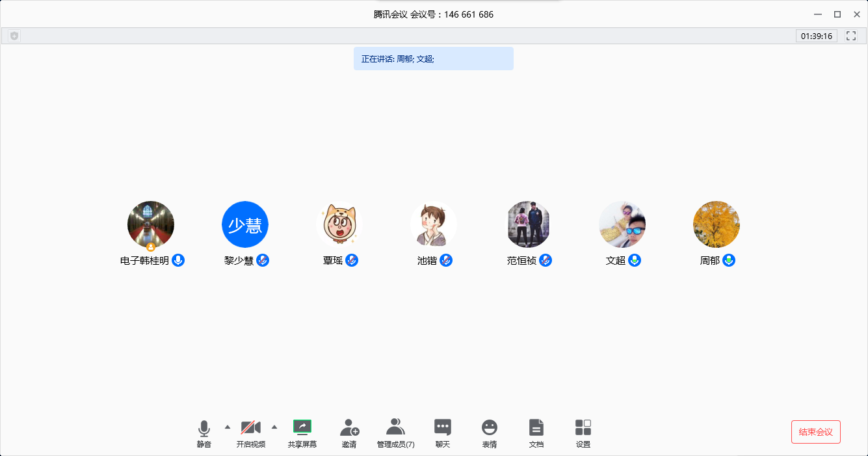Expand the video options arrow beside 开启视频

(x=274, y=427)
